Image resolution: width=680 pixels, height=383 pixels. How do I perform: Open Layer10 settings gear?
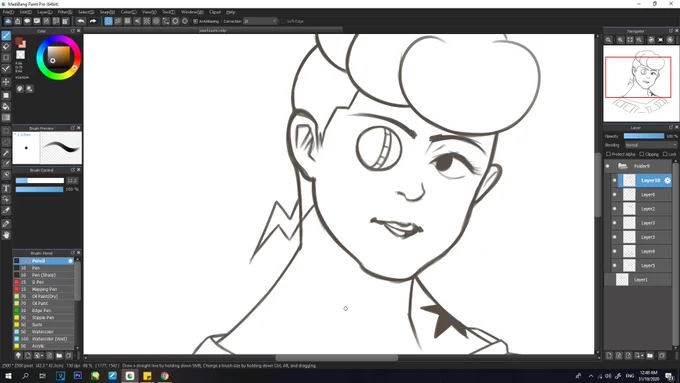pyautogui.click(x=667, y=180)
